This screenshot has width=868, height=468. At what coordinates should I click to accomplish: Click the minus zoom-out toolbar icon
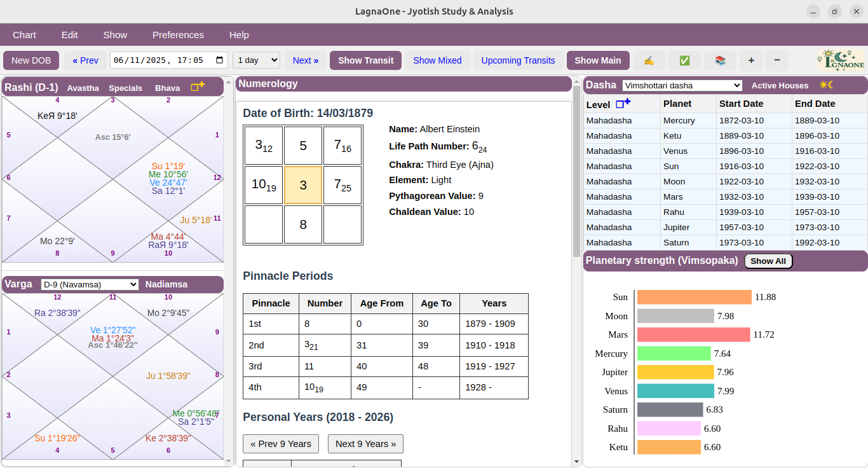tap(776, 60)
